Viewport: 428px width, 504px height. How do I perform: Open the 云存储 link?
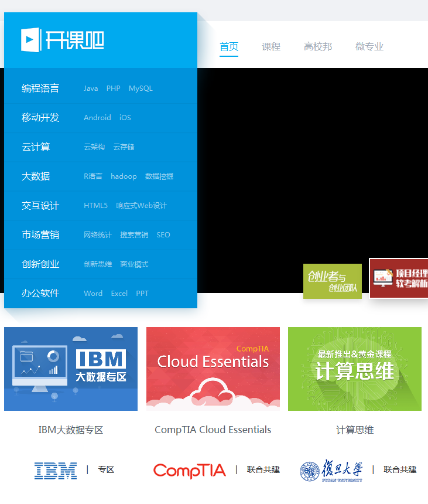pyautogui.click(x=124, y=147)
